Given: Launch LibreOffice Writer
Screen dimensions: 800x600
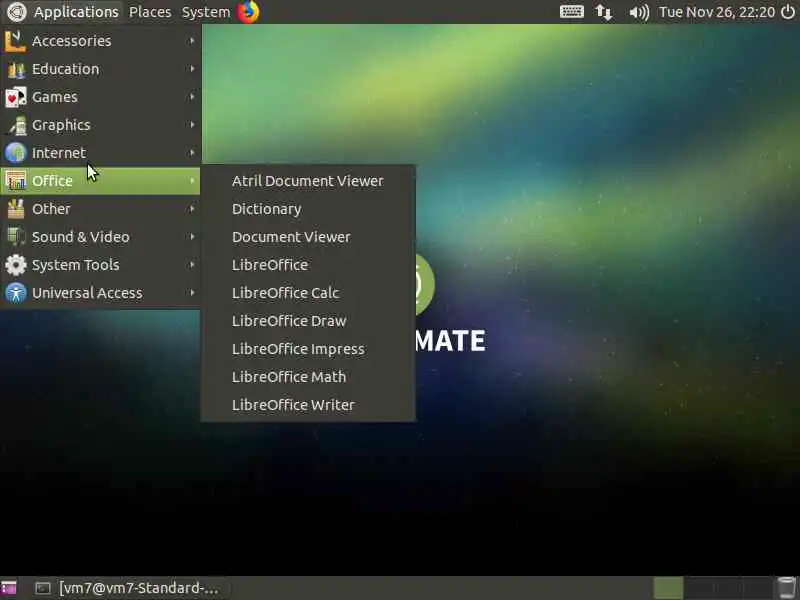Looking at the screenshot, I should [308, 405].
